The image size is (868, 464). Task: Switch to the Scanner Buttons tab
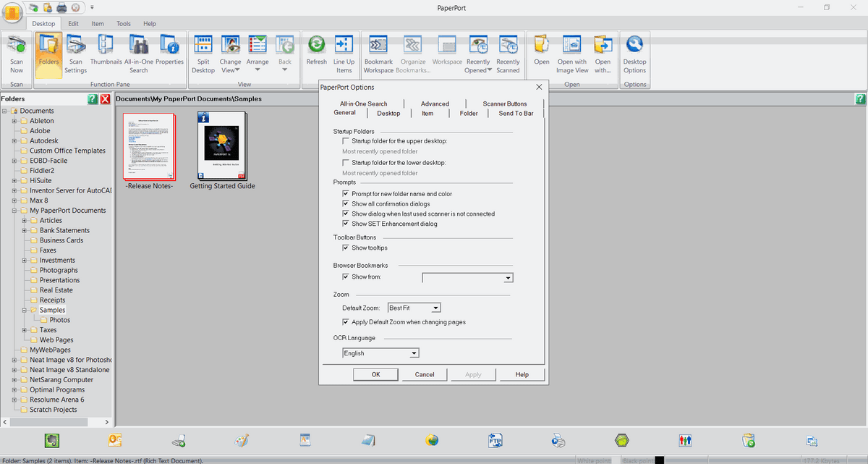[504, 104]
